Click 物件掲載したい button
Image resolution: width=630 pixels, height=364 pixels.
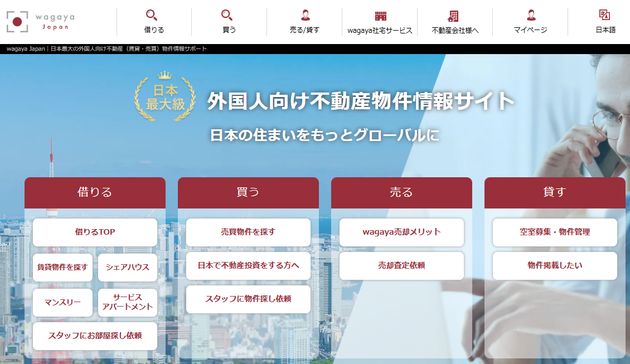(555, 265)
